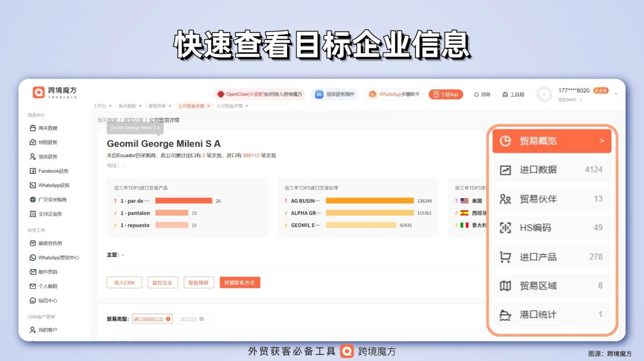The image size is (644, 361).
Task: Click country row 美国
Action: click(x=468, y=201)
